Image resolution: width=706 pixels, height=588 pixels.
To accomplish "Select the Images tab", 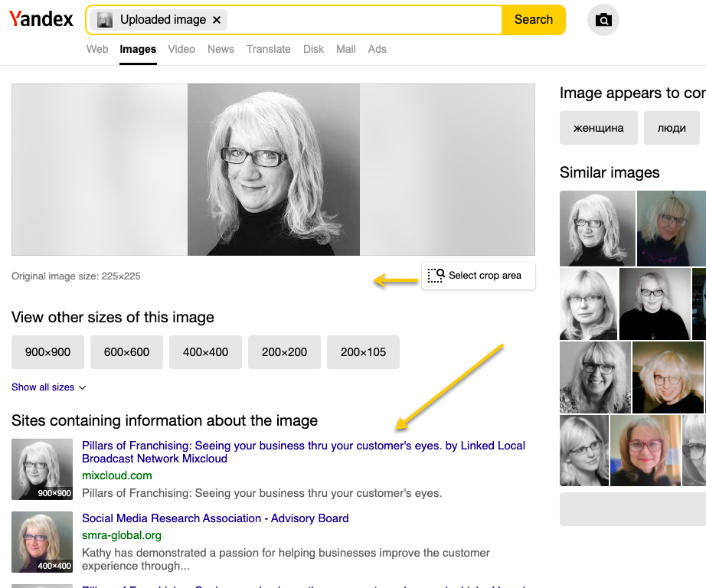I will pyautogui.click(x=138, y=49).
